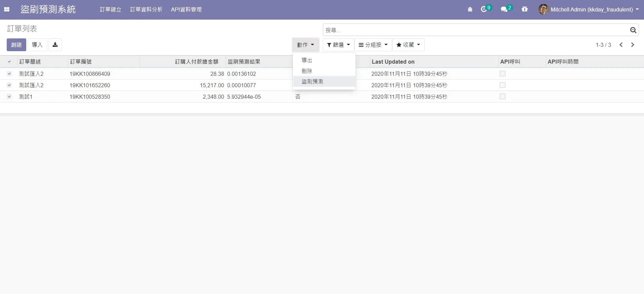Collapse the 動作 actions dropdown
Viewport: 644px width, 294px height.
click(x=305, y=45)
